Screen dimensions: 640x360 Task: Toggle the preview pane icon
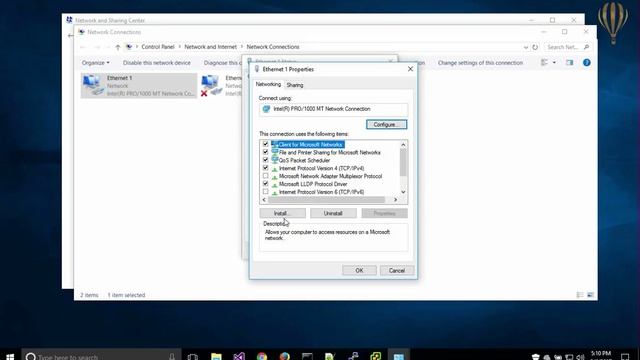point(569,62)
